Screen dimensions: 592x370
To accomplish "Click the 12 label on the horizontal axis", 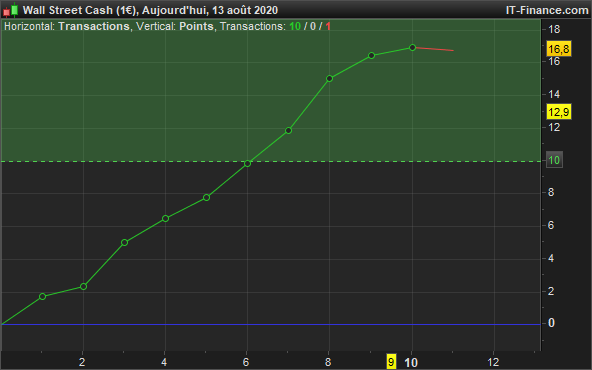I will [493, 362].
